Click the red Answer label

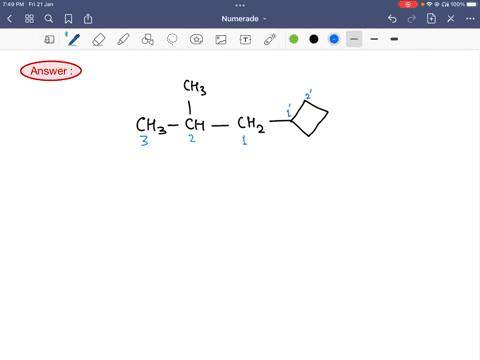[x=51, y=71]
